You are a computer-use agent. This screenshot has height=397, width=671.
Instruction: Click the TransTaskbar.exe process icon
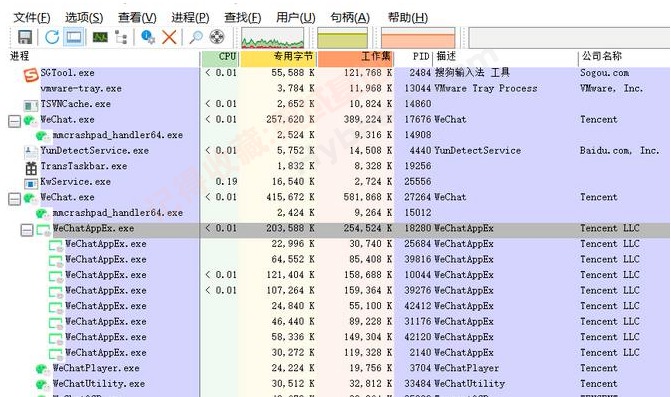click(x=31, y=168)
